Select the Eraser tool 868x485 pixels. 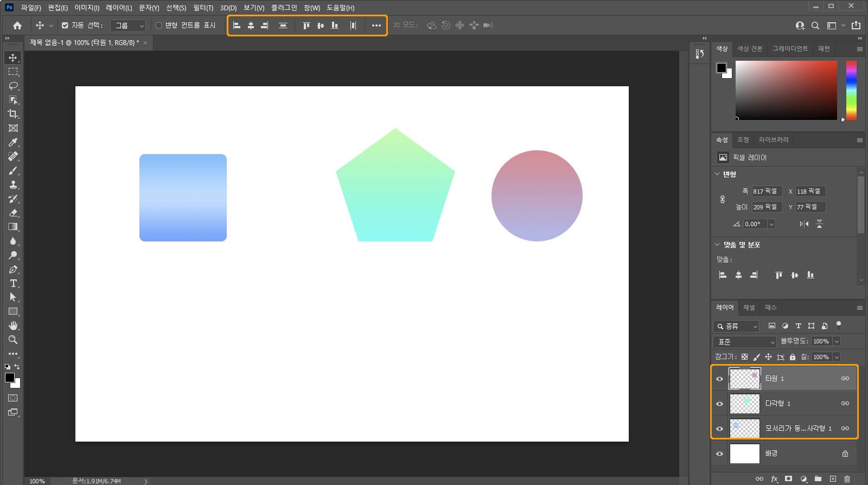13,213
